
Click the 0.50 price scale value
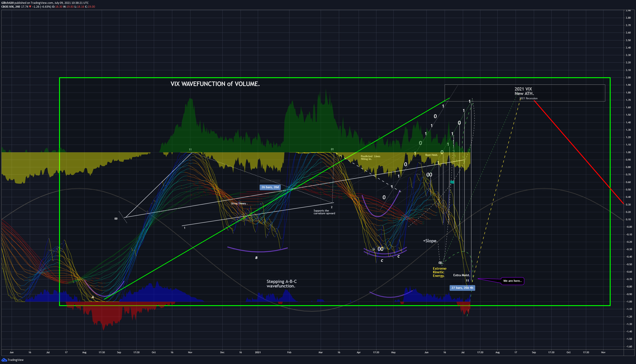click(628, 190)
